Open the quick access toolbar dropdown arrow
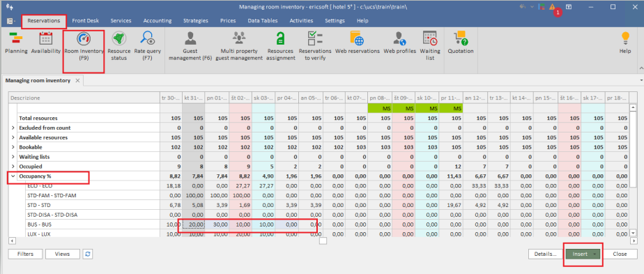Image resolution: width=644 pixels, height=274 pixels. tap(532, 7)
